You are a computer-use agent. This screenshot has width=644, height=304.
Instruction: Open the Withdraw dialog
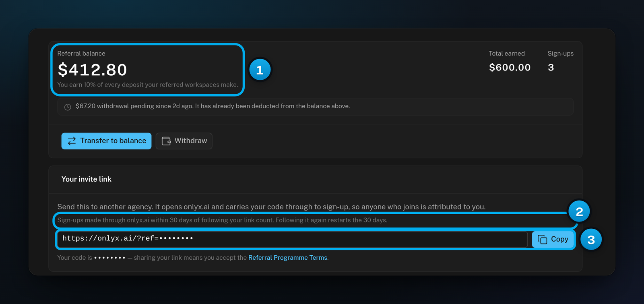[184, 141]
